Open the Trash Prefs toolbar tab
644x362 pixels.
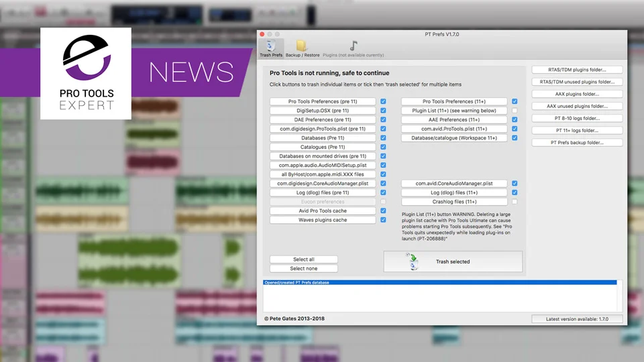[270, 49]
